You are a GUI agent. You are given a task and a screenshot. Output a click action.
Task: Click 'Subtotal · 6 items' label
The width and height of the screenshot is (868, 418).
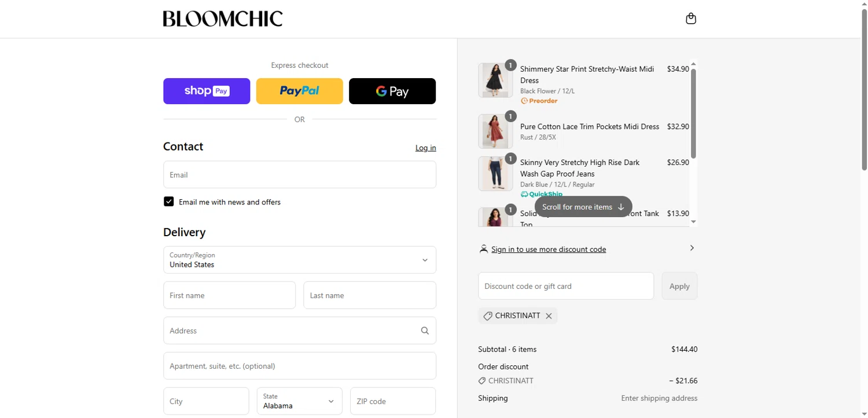[507, 349]
